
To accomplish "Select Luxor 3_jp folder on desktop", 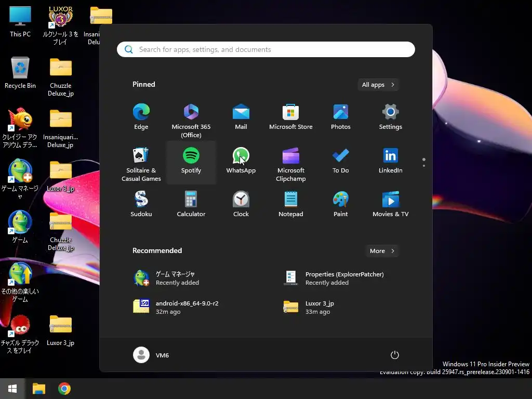I will 60,176.
